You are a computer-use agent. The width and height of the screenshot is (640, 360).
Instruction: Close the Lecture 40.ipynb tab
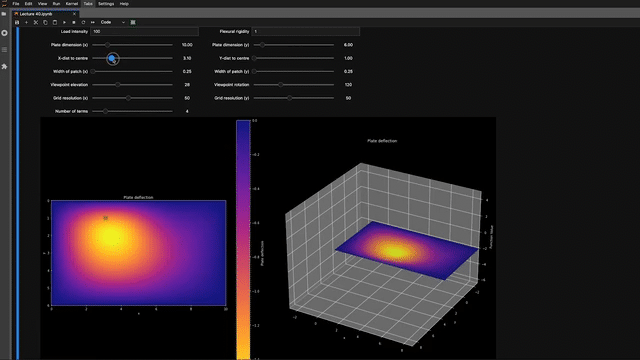click(x=74, y=14)
